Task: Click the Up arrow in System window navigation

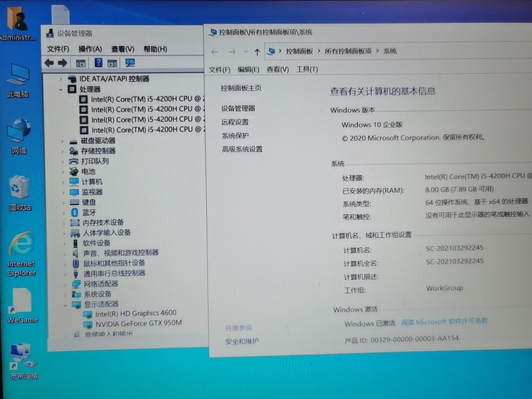Action: (257, 52)
